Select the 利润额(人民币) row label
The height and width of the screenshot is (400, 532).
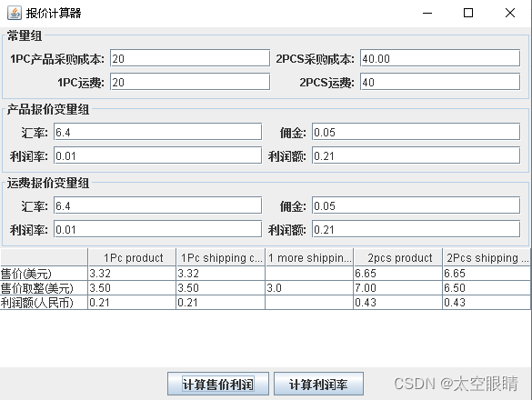[x=44, y=303]
